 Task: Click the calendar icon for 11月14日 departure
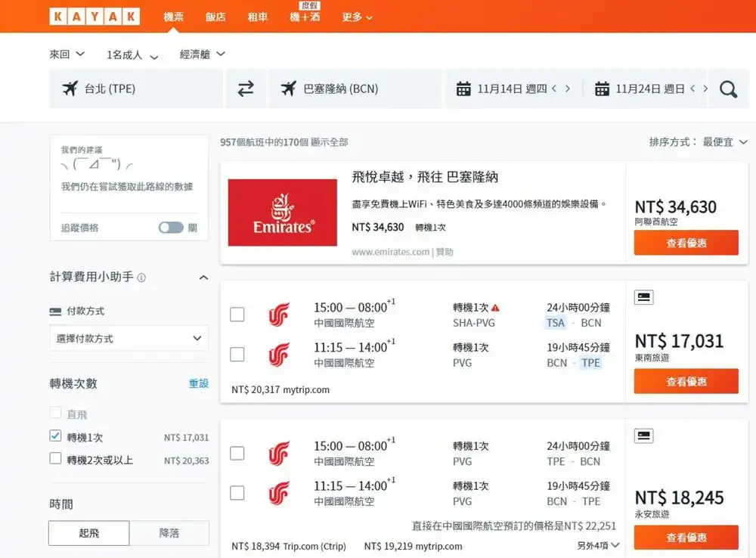coord(463,88)
